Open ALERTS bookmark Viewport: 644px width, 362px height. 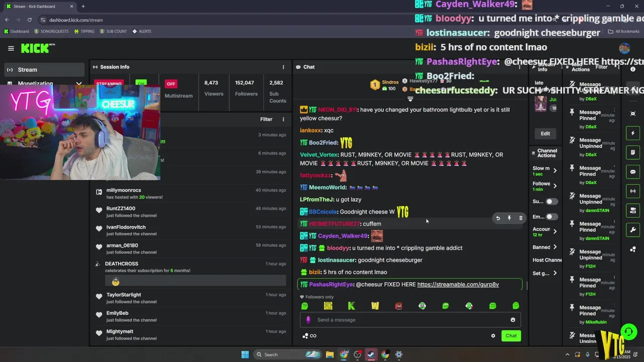(x=142, y=31)
